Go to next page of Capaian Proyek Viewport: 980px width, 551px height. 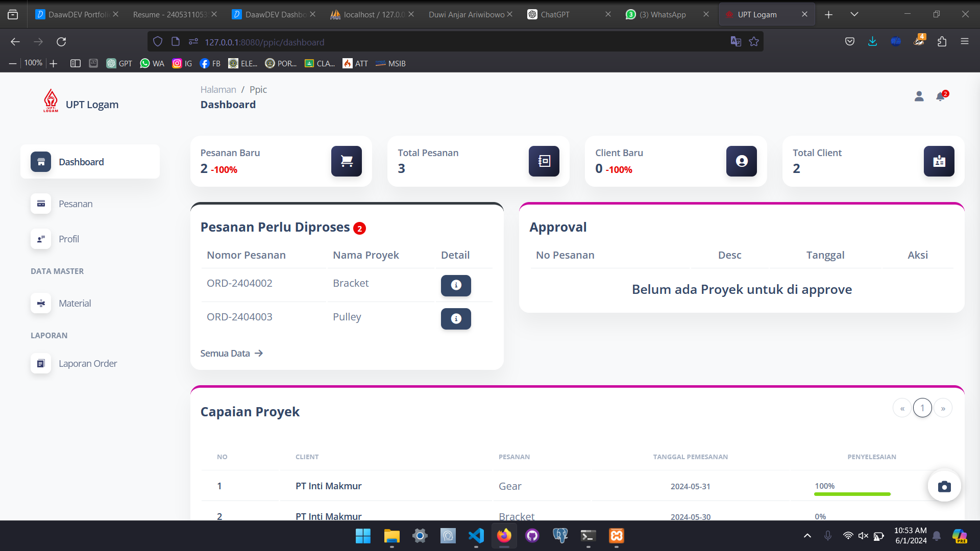943,408
